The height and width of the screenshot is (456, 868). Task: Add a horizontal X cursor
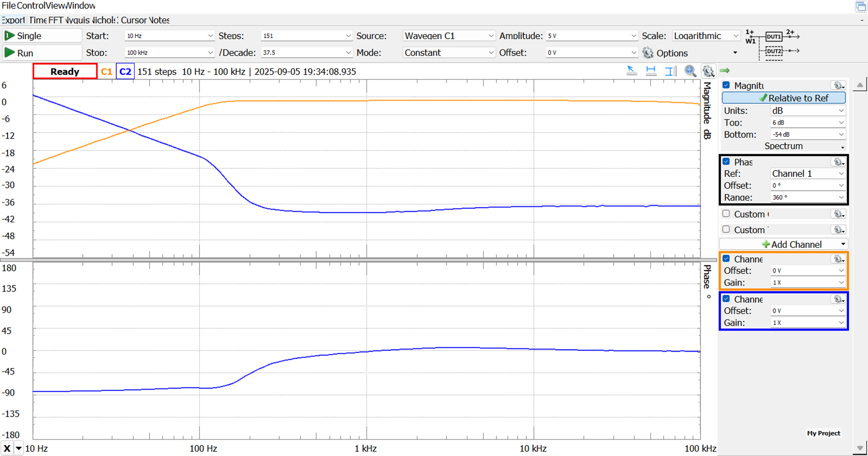pos(651,71)
